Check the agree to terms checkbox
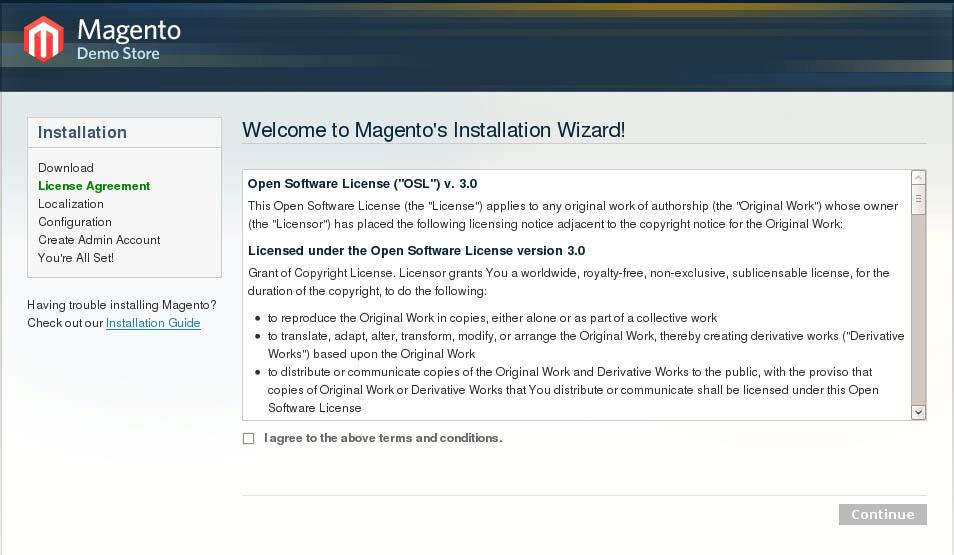 tap(248, 438)
